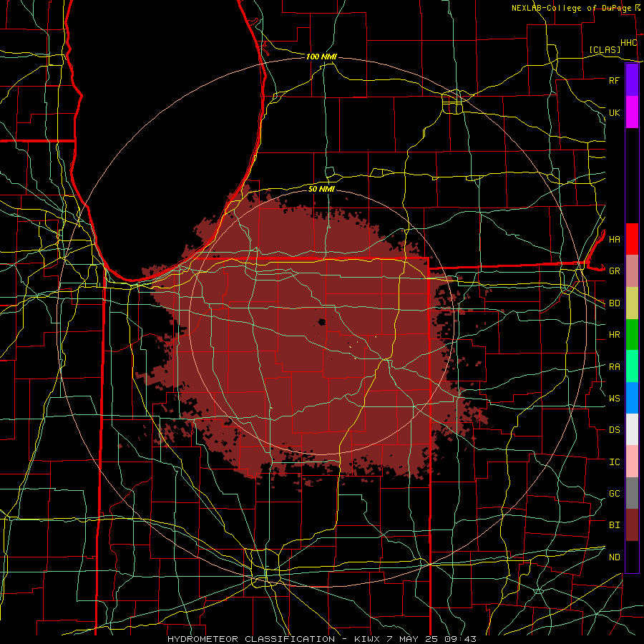Click the "IC" legend label text

tap(614, 462)
